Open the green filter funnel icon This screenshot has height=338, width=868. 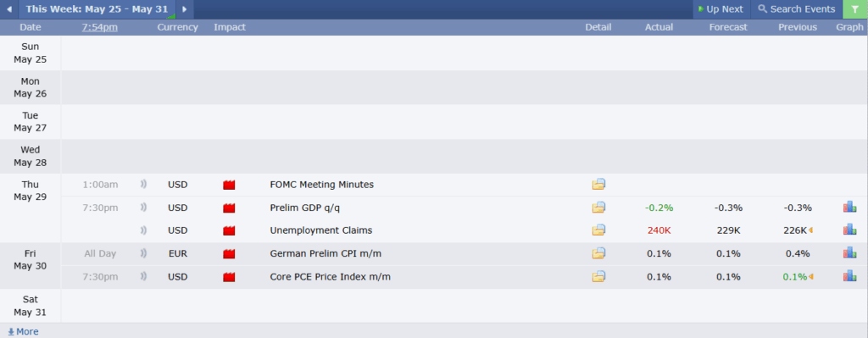pos(855,9)
